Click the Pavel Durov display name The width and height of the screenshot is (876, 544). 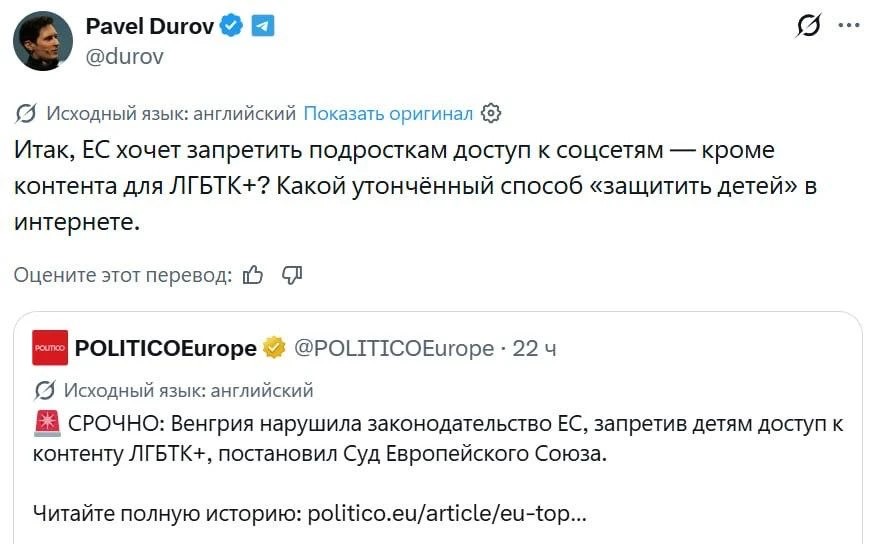(149, 27)
